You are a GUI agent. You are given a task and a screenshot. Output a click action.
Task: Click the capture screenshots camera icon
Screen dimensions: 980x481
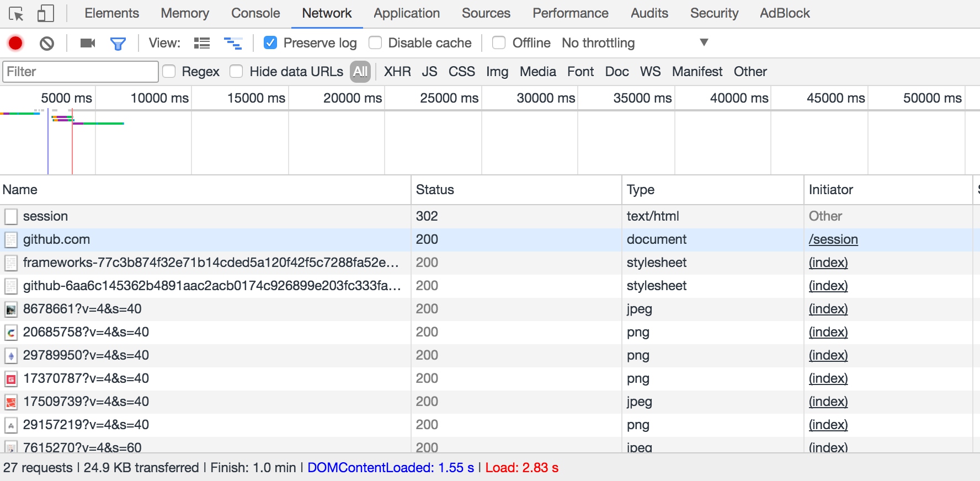pos(88,43)
